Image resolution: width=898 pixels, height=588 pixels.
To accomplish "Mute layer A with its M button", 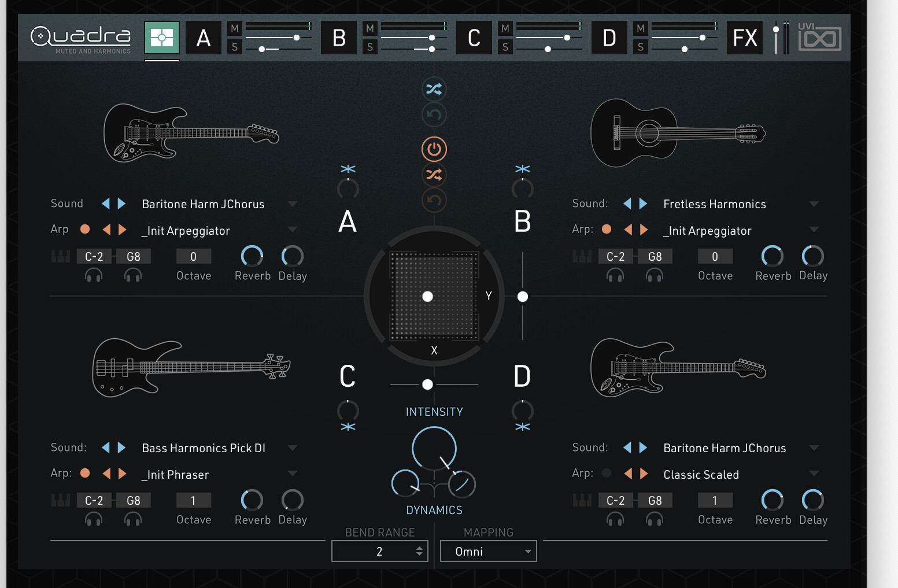I will click(x=235, y=28).
